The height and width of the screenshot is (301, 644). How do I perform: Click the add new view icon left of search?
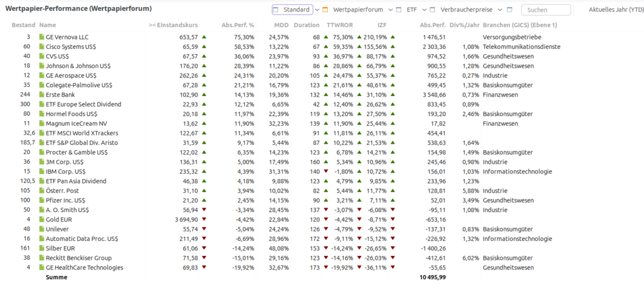509,10
